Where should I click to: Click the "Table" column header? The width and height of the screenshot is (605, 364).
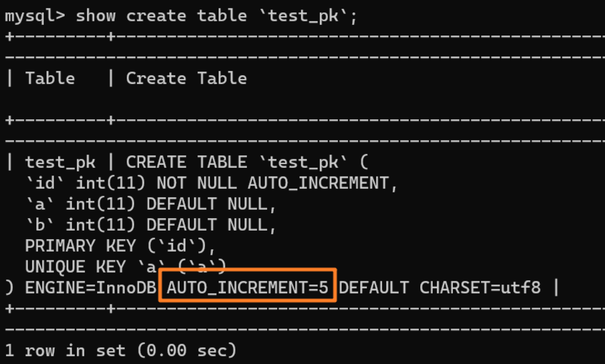[x=50, y=78]
